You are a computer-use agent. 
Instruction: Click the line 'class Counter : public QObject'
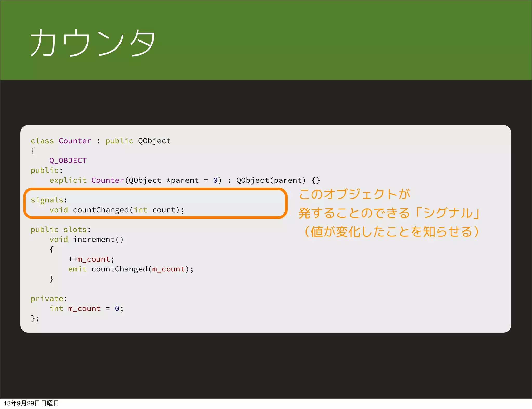point(101,141)
